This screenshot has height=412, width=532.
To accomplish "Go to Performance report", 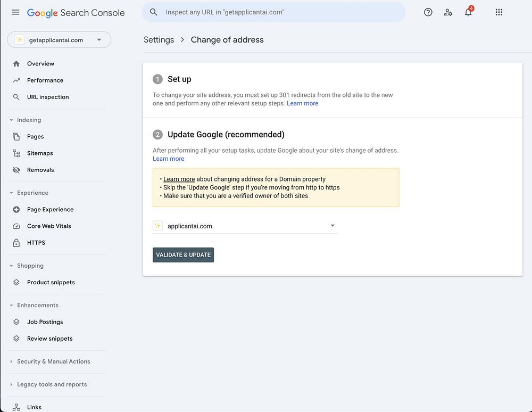I will pos(45,80).
